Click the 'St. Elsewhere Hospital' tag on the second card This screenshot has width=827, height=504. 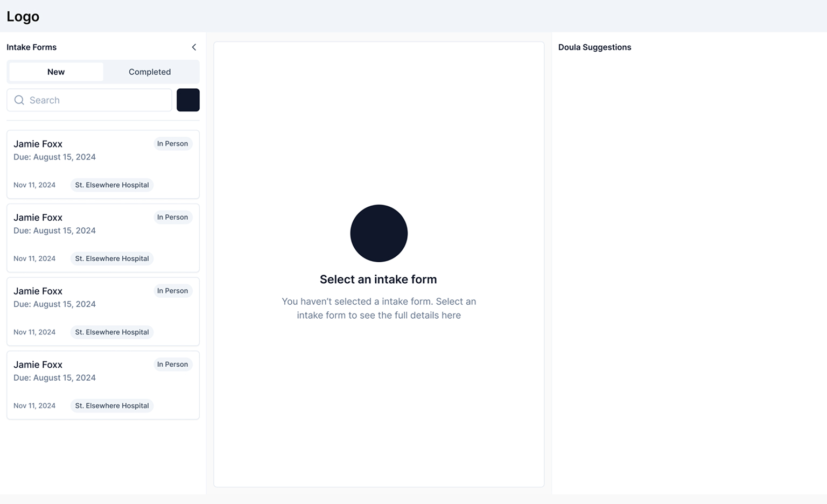click(111, 258)
